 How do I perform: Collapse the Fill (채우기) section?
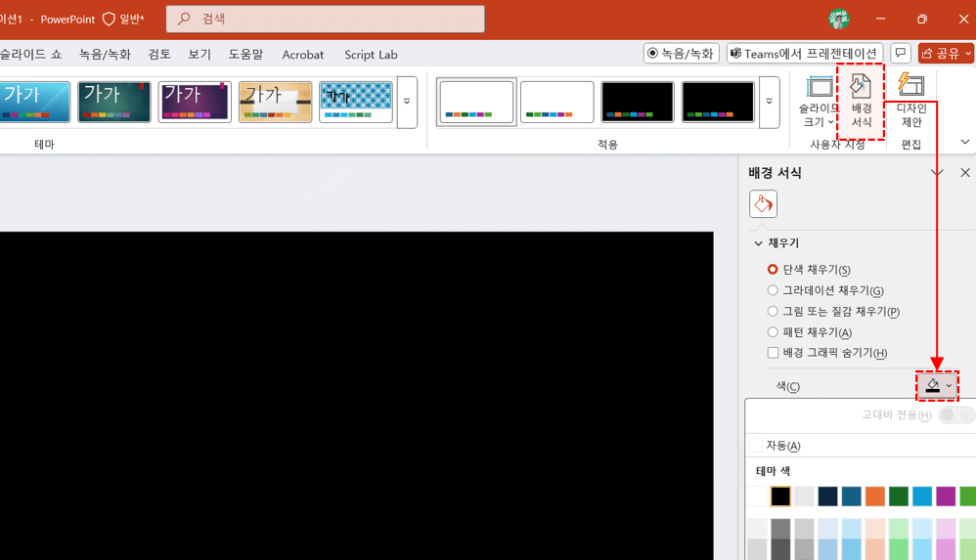click(x=759, y=243)
